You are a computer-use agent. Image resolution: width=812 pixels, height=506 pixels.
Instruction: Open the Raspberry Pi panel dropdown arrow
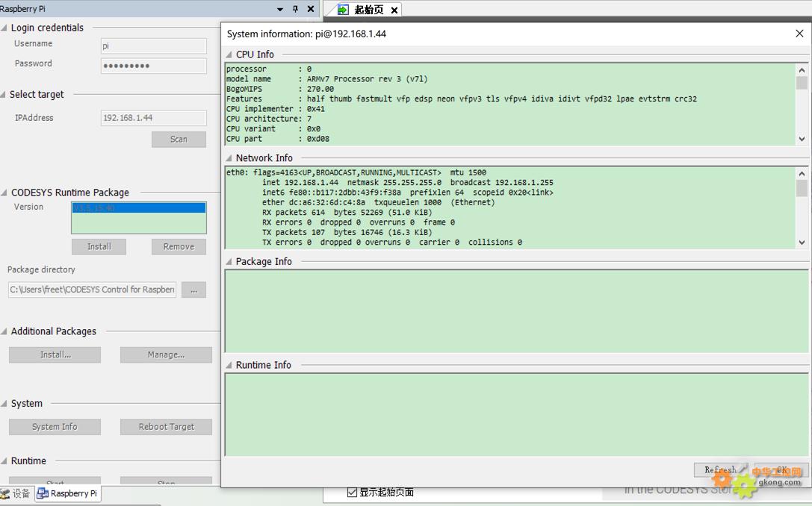click(x=279, y=9)
